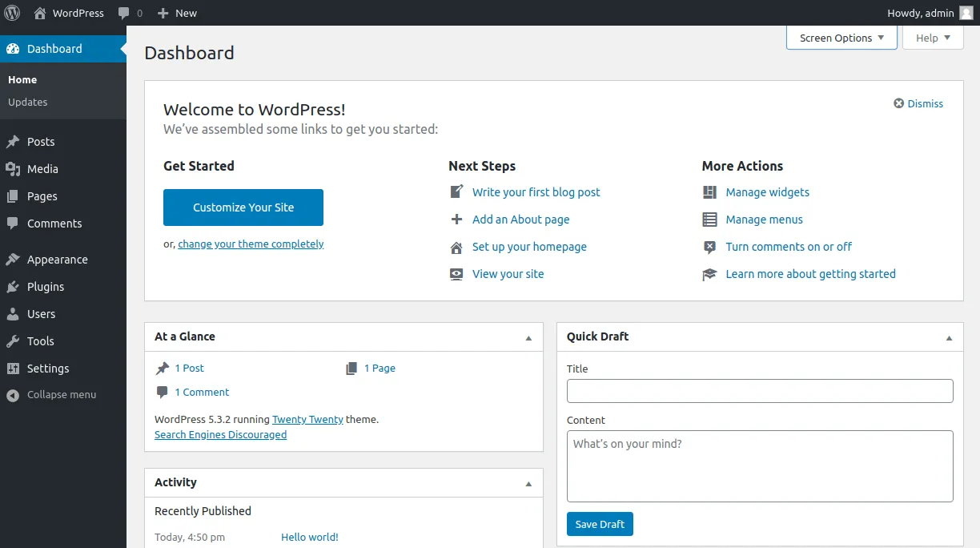Click the admin avatar icon
Image resolution: width=980 pixels, height=548 pixels.
pyautogui.click(x=966, y=13)
